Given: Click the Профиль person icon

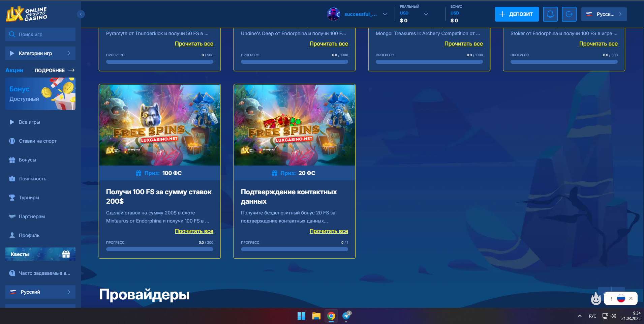Looking at the screenshot, I should click(x=12, y=235).
